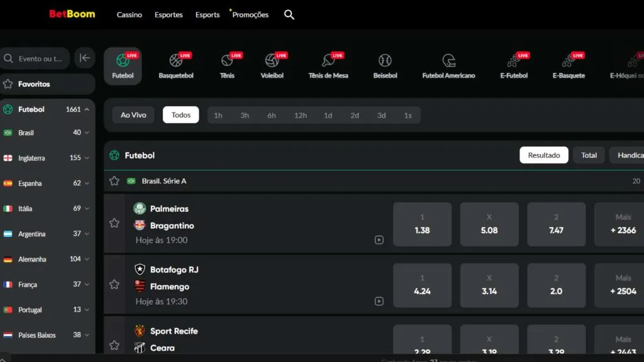Open the search magnifier in top bar
The width and height of the screenshot is (644, 362).
click(289, 14)
